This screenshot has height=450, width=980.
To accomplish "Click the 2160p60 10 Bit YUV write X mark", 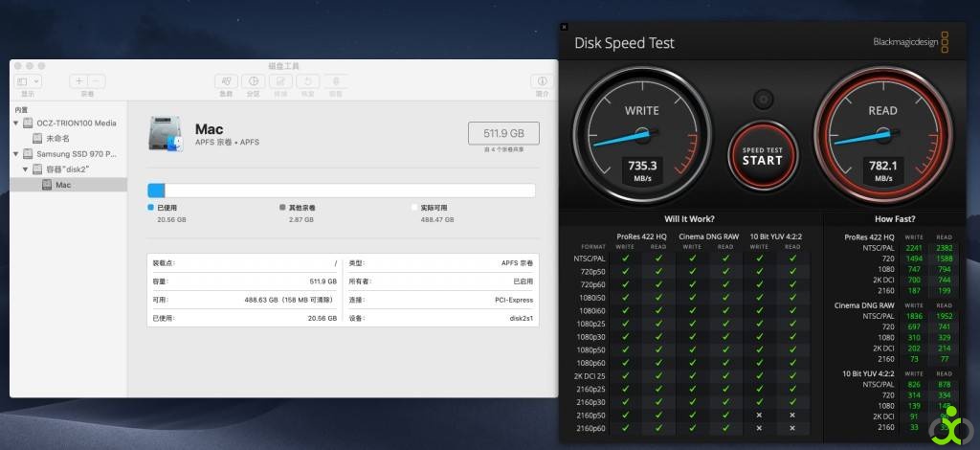I will [759, 429].
